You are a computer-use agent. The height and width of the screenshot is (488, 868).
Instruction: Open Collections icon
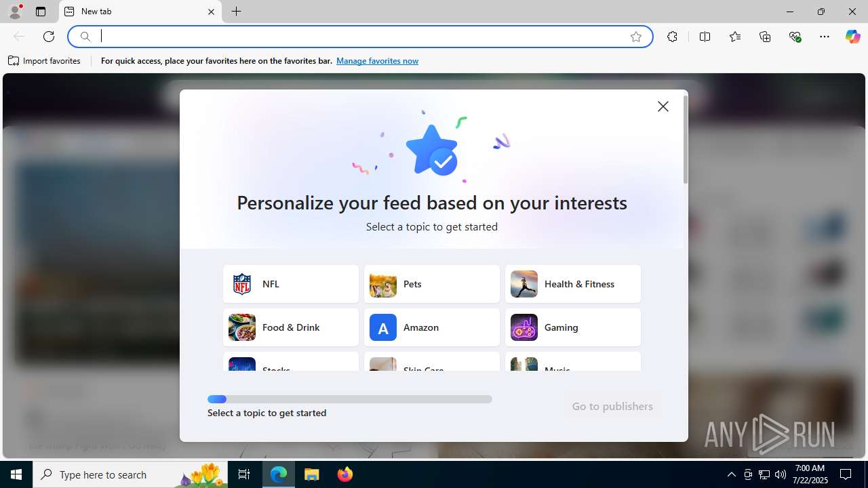pos(765,37)
